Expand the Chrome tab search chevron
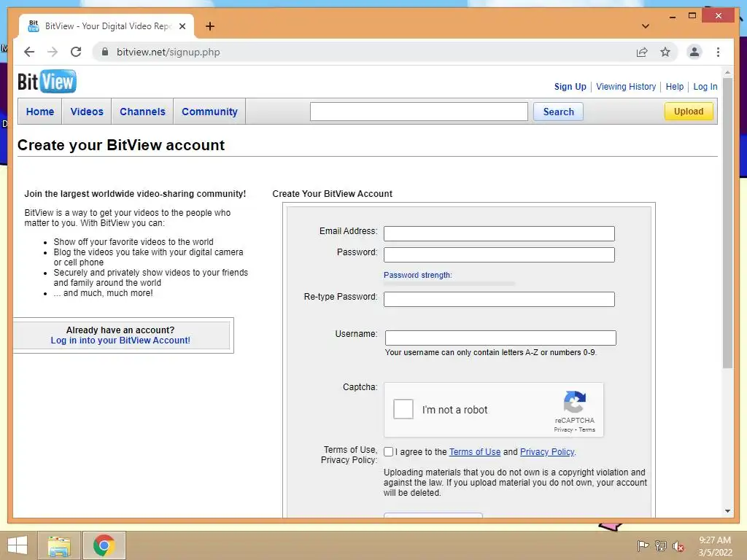Screen dimensions: 747x560 [645, 26]
